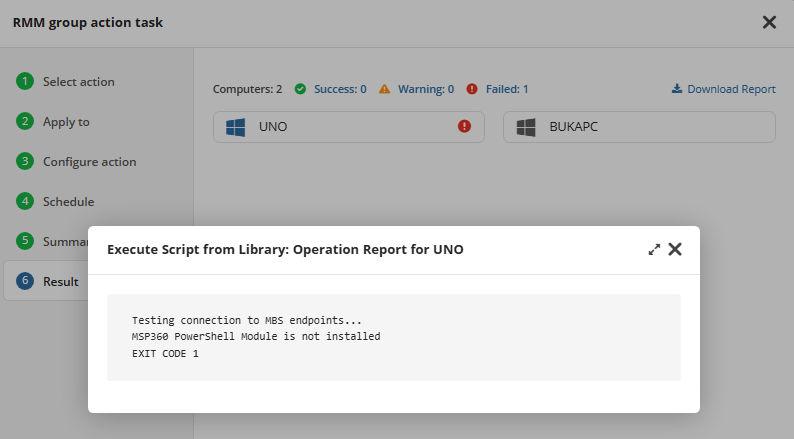Screen dimensions: 794x439
Task: Close the RMM group action task dialog
Action: [769, 22]
